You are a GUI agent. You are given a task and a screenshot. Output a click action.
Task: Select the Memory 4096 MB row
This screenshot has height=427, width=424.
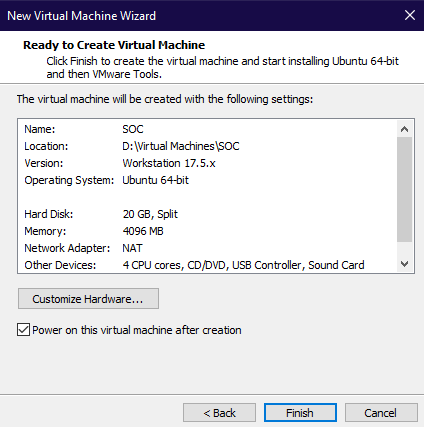click(x=207, y=231)
